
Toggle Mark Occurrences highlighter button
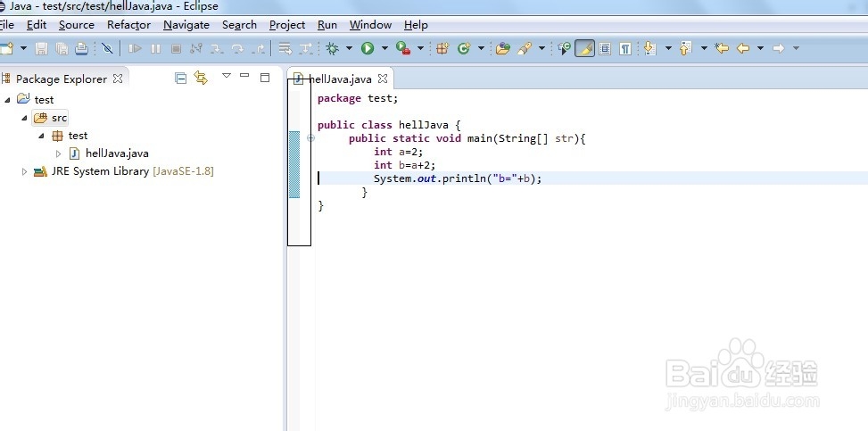pos(584,49)
